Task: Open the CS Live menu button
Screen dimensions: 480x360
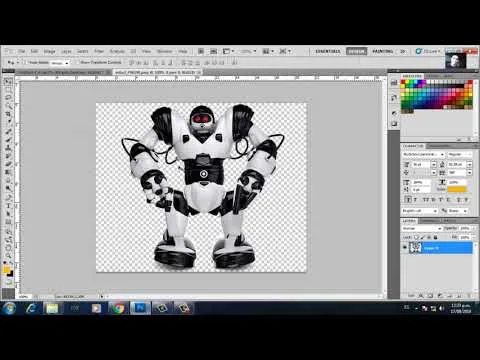Action: pyautogui.click(x=428, y=51)
